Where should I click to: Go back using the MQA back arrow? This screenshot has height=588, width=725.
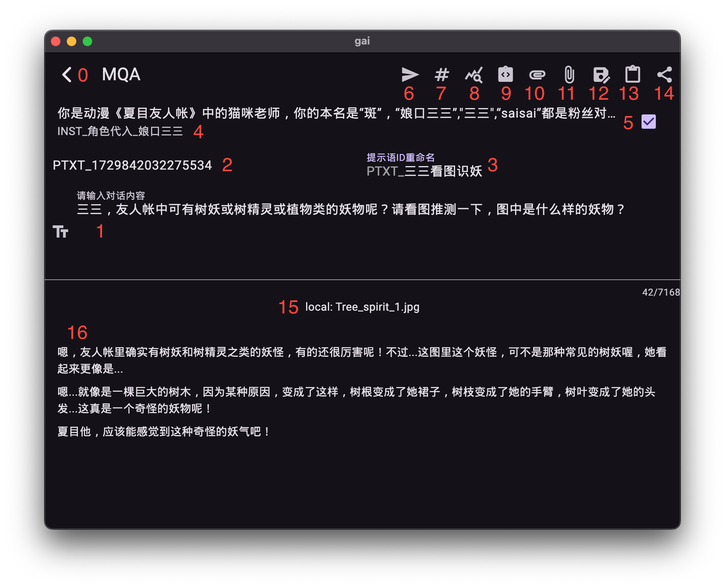point(66,75)
